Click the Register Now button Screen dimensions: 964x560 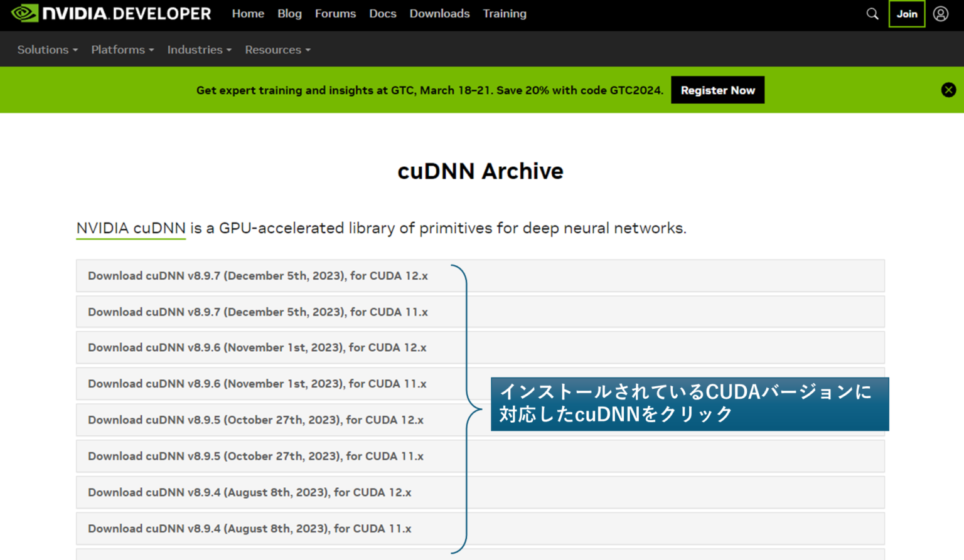click(x=717, y=90)
